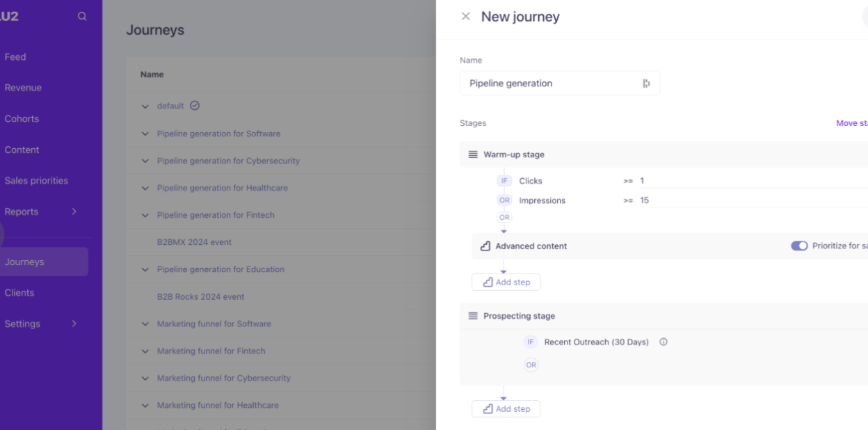Click the Prospecting stage drag handle icon
The image size is (868, 430).
473,316
